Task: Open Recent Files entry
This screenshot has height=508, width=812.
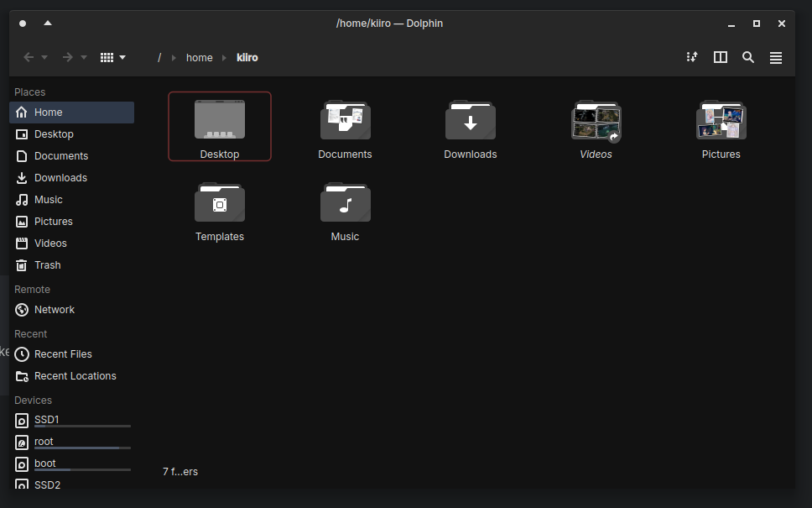Action: [71, 354]
